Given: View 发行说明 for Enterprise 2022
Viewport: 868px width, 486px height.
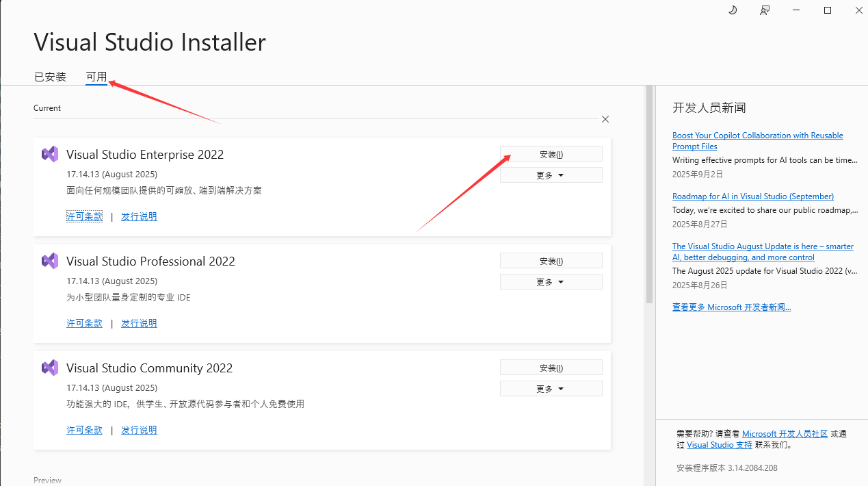Looking at the screenshot, I should point(139,216).
